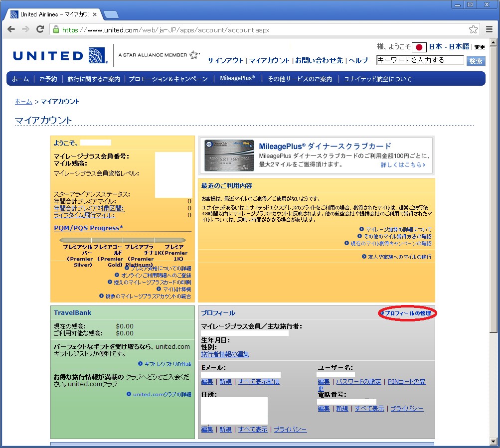This screenshot has width=500, height=448.
Task: Open the MileagePlus navigation menu item
Action: (x=238, y=78)
